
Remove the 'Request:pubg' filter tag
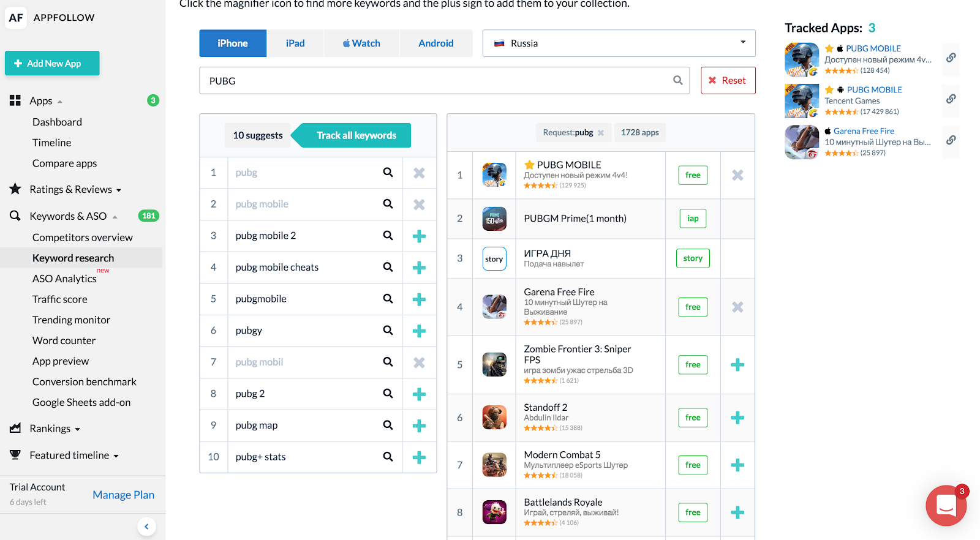coord(601,133)
